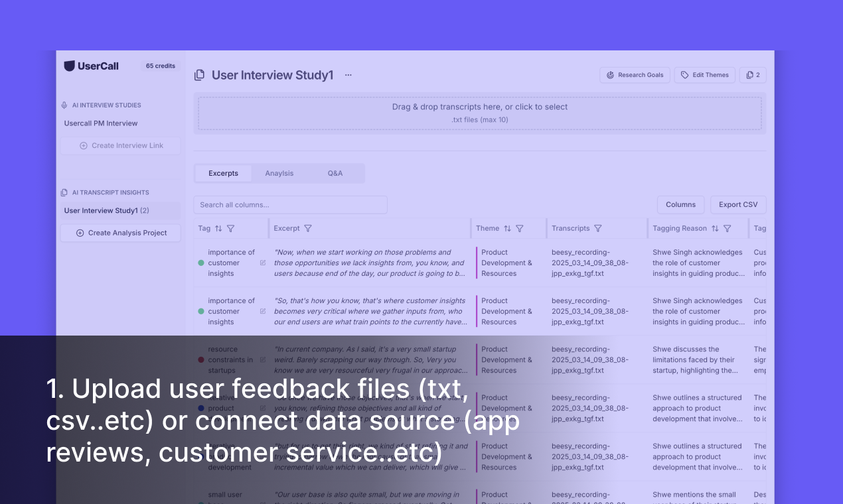Viewport: 843px width, 504px height.
Task: Sort the Tagging Reason column
Action: 714,228
